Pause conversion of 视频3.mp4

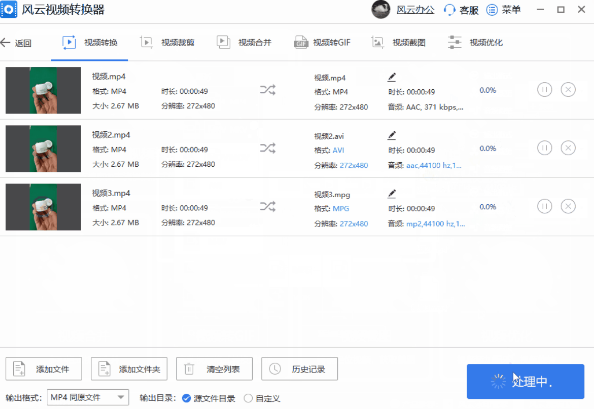pyautogui.click(x=544, y=206)
